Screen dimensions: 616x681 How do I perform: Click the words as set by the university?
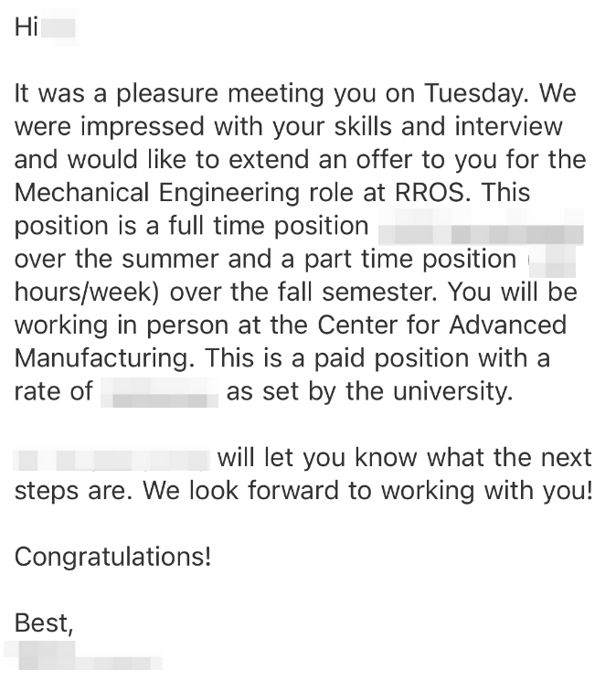click(x=370, y=392)
